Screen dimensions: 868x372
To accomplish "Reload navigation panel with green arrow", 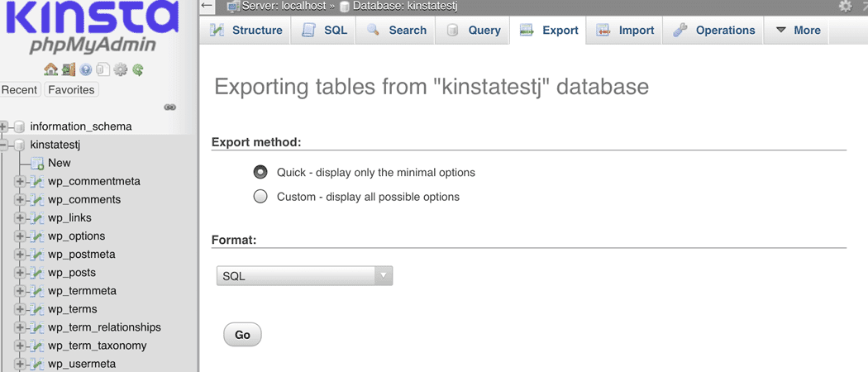I will point(138,70).
